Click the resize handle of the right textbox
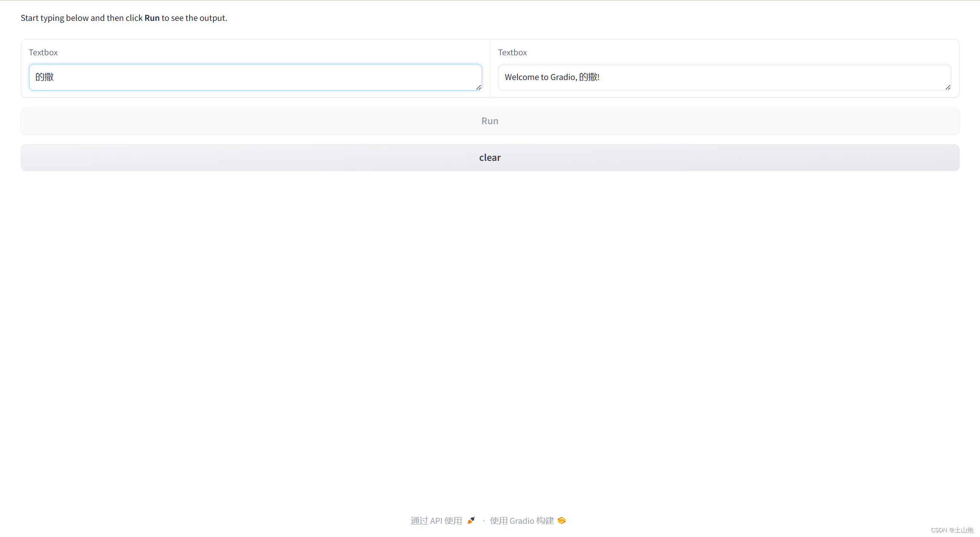The image size is (980, 537). pos(948,88)
